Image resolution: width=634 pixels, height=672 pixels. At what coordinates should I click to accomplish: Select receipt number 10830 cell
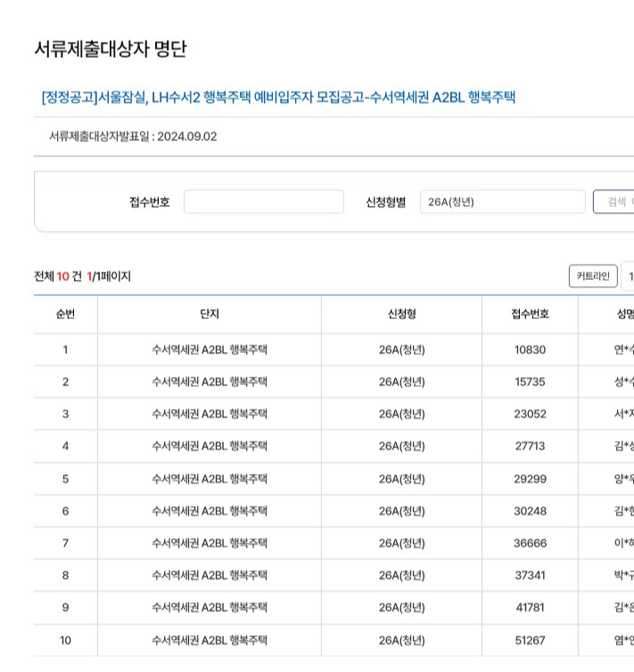click(530, 349)
